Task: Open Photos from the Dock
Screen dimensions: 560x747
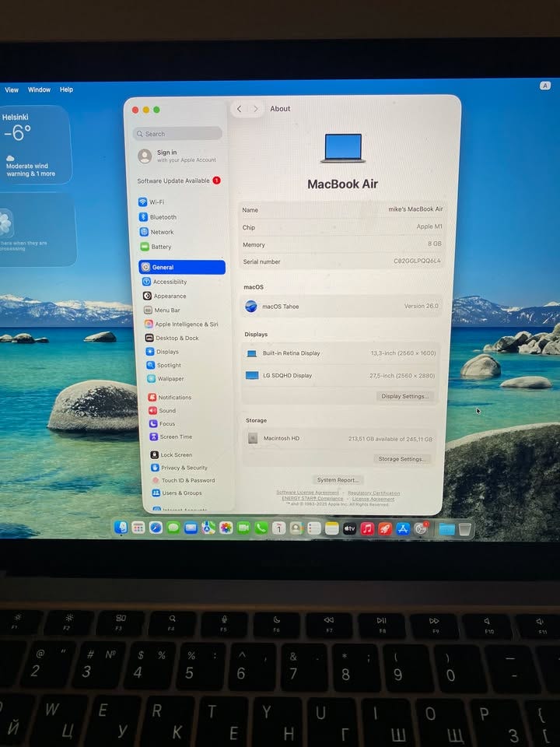Action: (226, 528)
